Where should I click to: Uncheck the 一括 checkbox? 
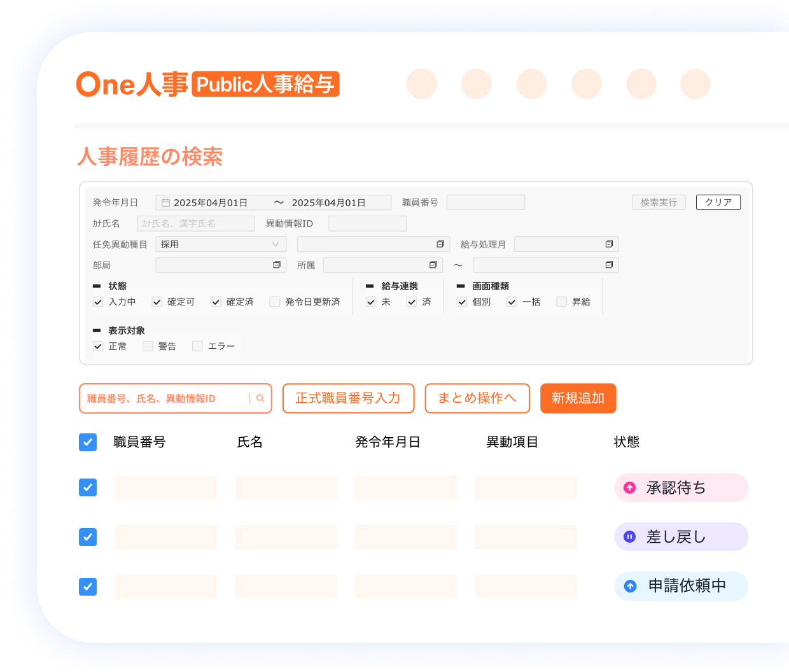(512, 302)
